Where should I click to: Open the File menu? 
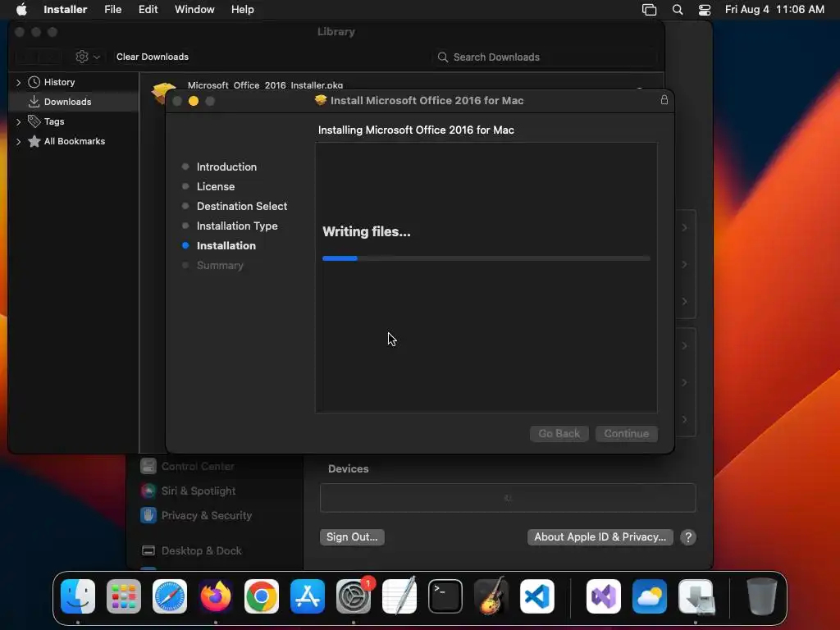pyautogui.click(x=113, y=10)
